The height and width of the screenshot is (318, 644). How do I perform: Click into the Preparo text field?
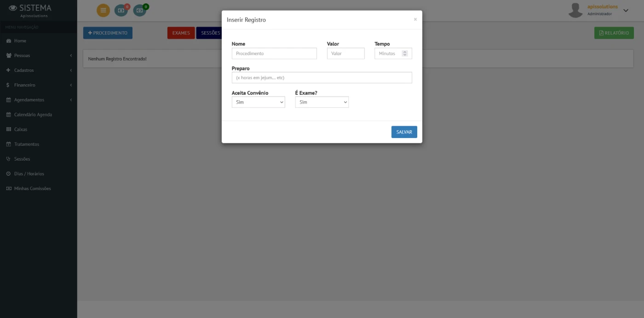322,78
